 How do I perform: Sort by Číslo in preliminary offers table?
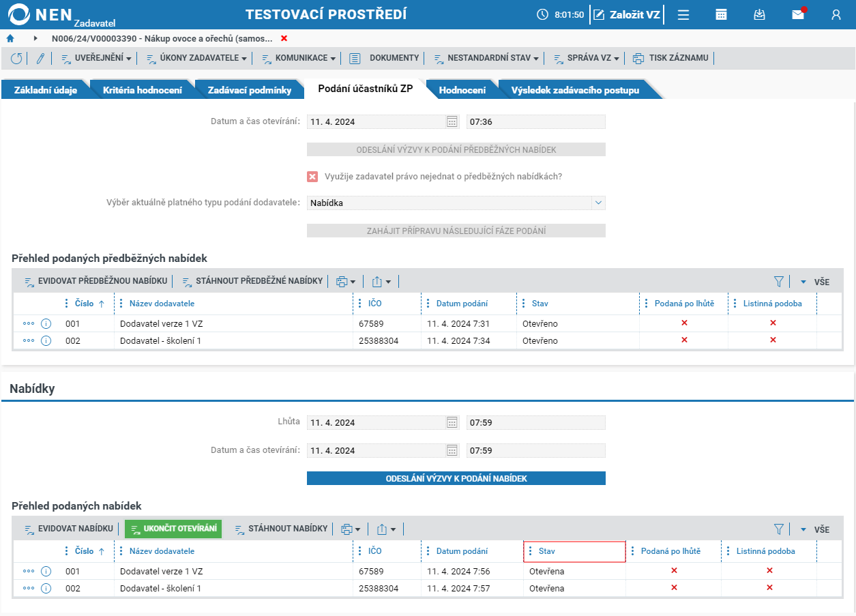(85, 304)
